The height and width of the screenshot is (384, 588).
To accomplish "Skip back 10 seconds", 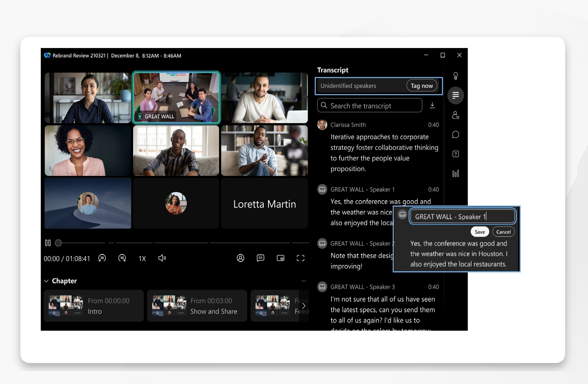I will pos(102,258).
